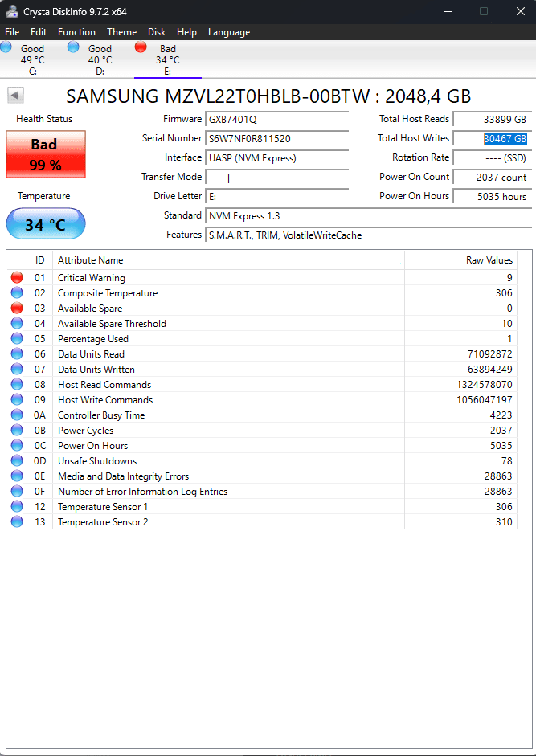Open the Theme menu

pyautogui.click(x=121, y=32)
